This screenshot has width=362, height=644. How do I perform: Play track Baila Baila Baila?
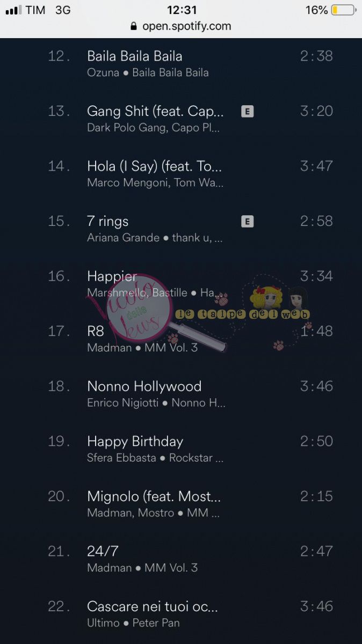tap(181, 63)
